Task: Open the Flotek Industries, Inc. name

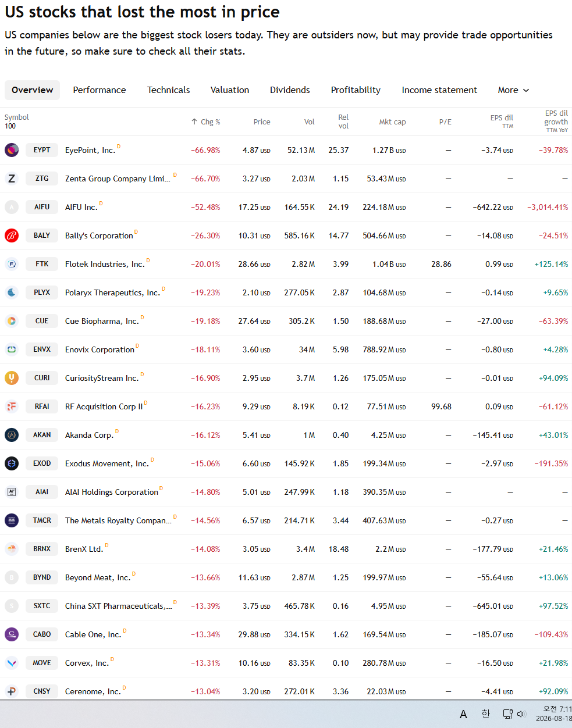Action: point(105,264)
